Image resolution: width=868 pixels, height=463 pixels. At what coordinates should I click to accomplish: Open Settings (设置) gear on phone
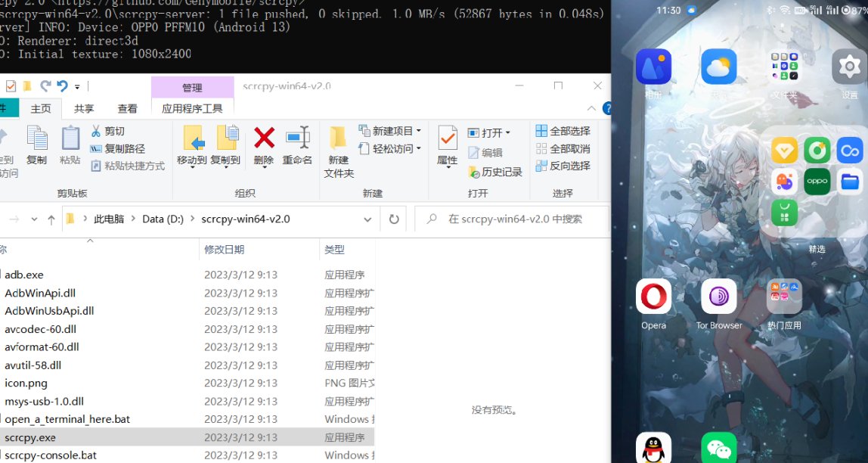click(850, 67)
